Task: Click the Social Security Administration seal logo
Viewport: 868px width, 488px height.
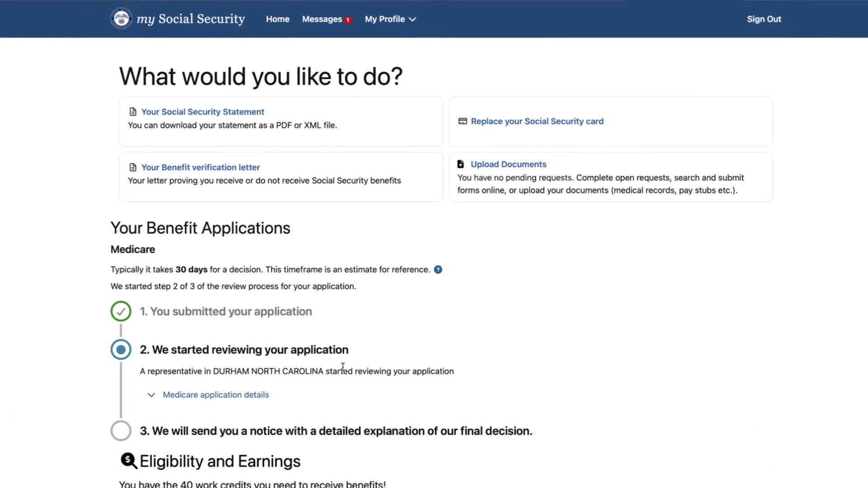Action: click(x=121, y=19)
